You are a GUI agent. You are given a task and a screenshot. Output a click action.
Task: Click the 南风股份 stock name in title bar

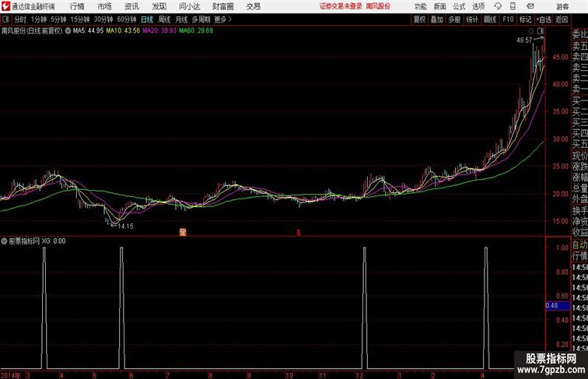pyautogui.click(x=378, y=6)
